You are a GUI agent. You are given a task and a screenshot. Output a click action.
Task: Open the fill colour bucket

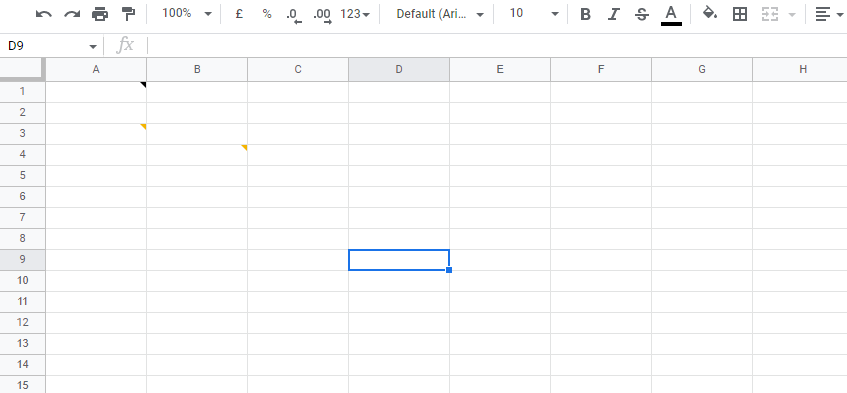pyautogui.click(x=710, y=13)
